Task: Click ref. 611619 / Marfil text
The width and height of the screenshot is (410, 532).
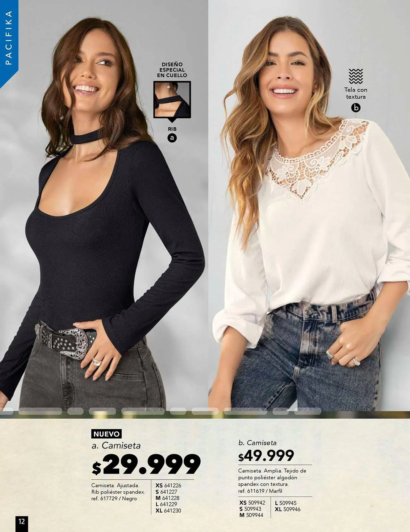Action: click(x=260, y=491)
